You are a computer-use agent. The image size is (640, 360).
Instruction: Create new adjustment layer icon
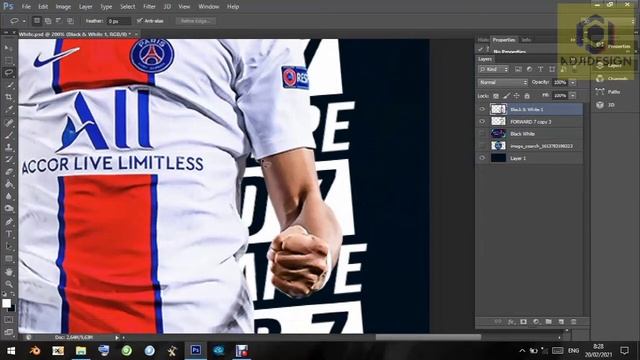tap(536, 322)
